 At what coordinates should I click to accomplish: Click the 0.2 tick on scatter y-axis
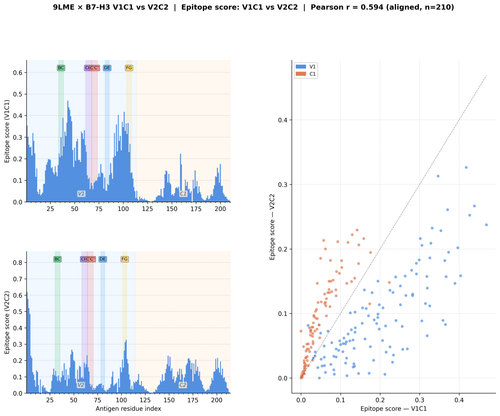[x=283, y=249]
